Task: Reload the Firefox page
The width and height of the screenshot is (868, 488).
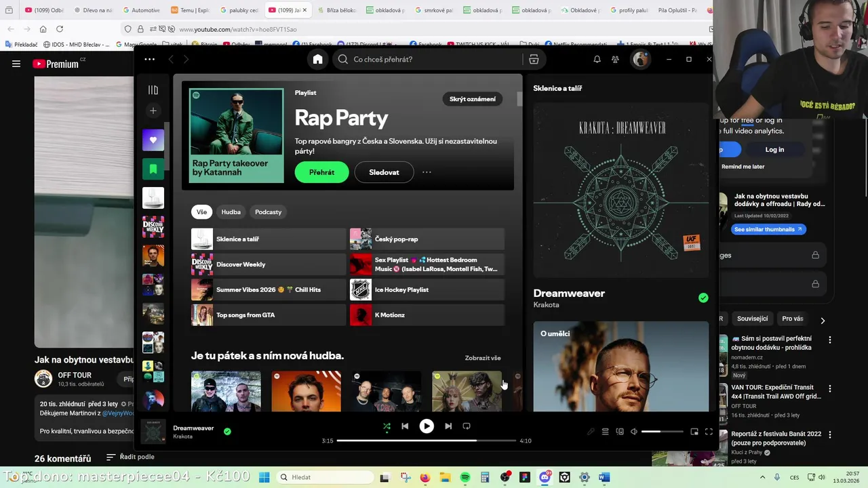Action: tap(60, 29)
